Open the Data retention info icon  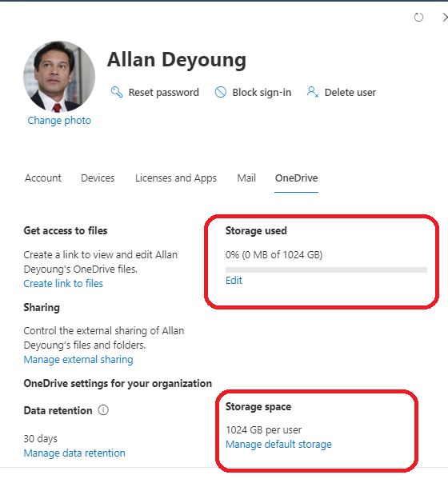click(x=103, y=410)
